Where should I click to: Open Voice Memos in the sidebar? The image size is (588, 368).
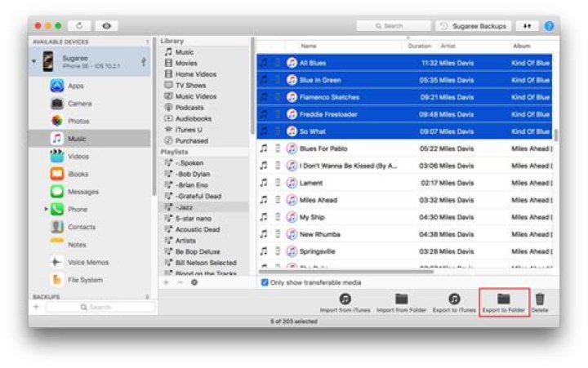pos(90,262)
